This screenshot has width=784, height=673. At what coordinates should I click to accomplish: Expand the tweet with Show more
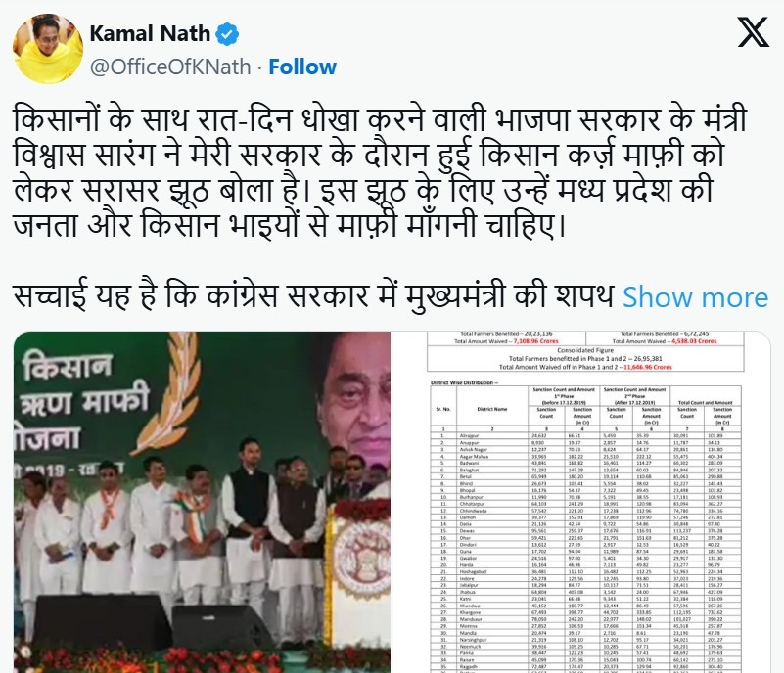[695, 297]
